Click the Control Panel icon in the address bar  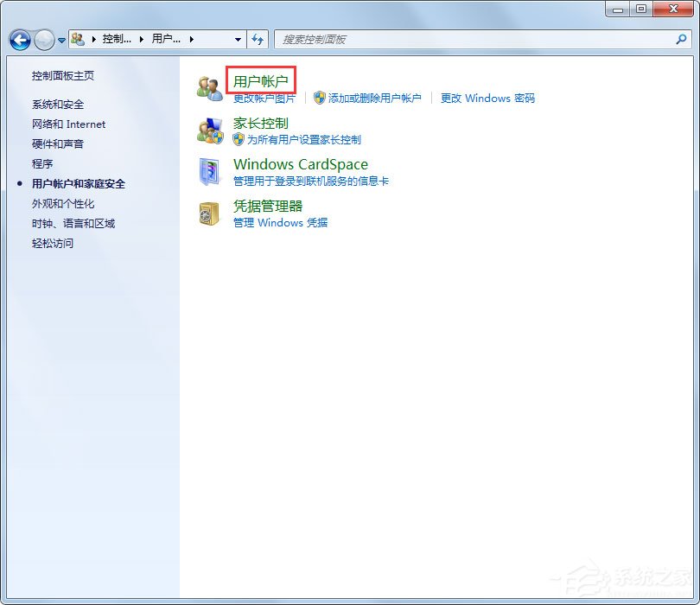[77, 39]
